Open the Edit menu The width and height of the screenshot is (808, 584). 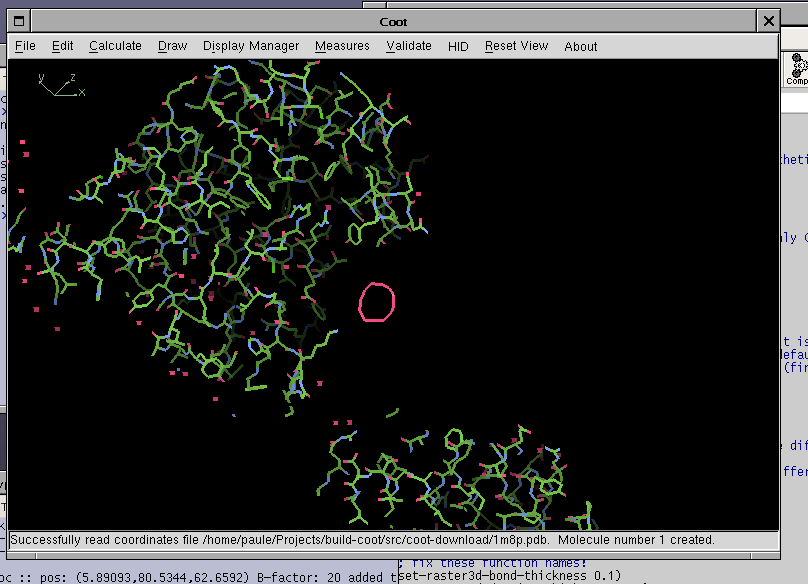pos(62,46)
